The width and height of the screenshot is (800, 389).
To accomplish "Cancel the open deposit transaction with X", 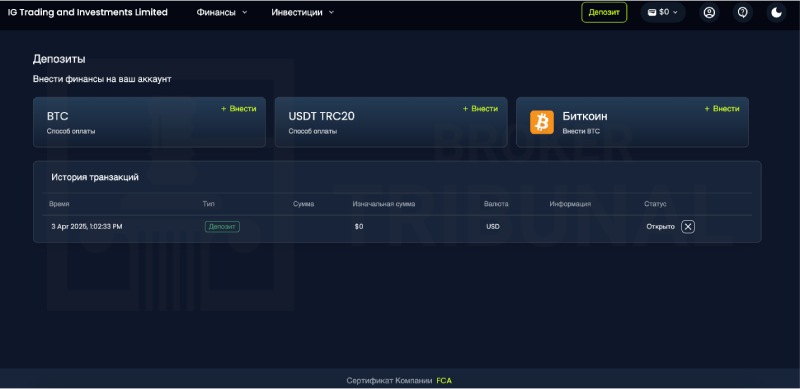I will [688, 227].
